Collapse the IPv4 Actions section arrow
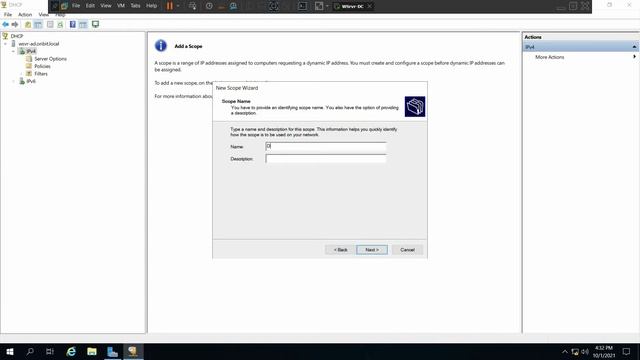 [634, 47]
